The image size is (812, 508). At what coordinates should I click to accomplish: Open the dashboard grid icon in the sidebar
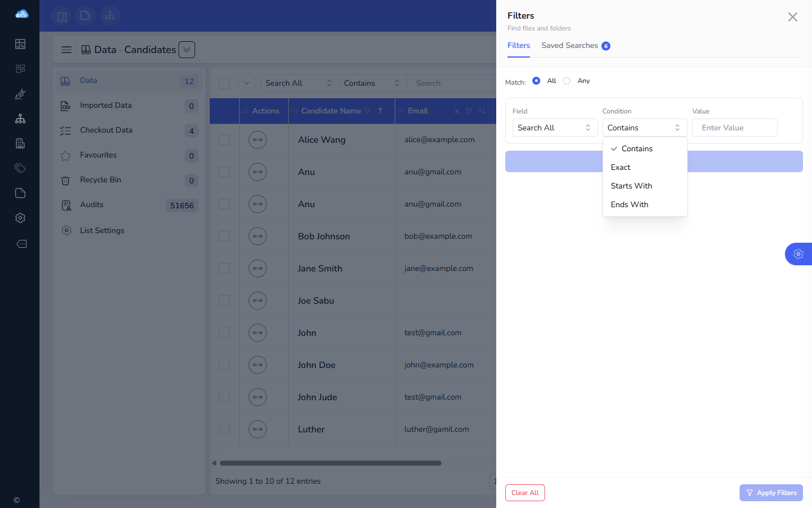click(x=20, y=69)
